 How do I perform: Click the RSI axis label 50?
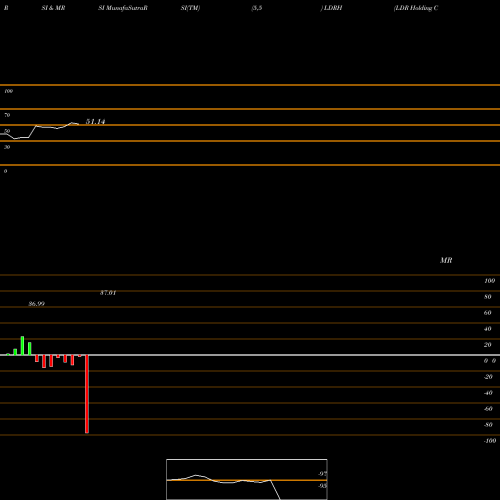(7, 131)
